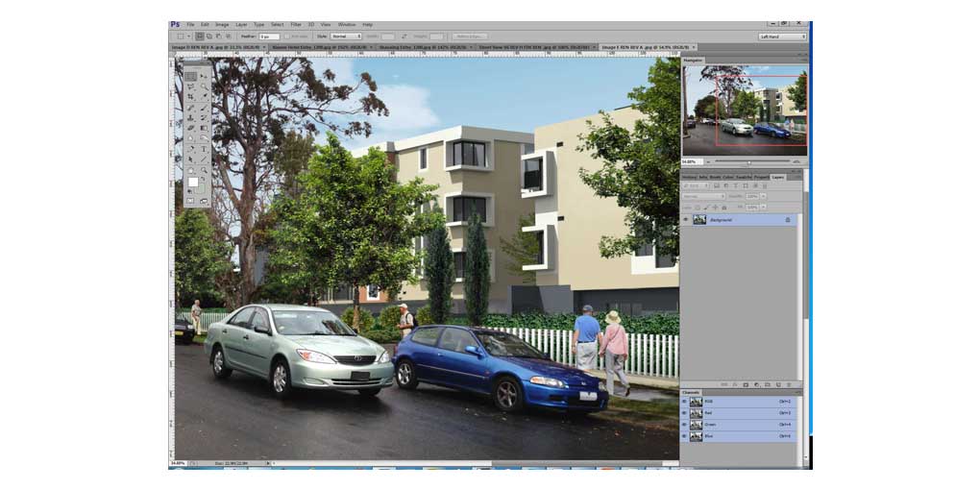The height and width of the screenshot is (490, 980).
Task: Select the Rectangular Marquee tool in toolbox
Action: [190, 76]
